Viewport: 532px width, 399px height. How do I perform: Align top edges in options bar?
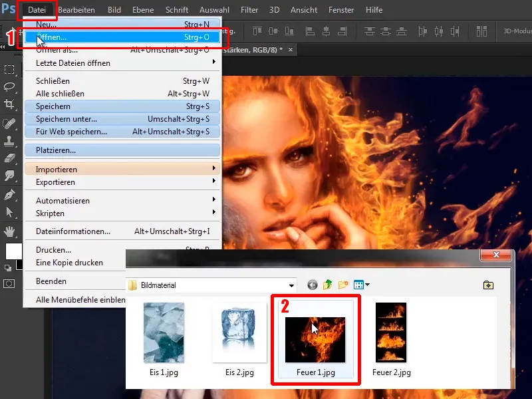click(x=257, y=31)
